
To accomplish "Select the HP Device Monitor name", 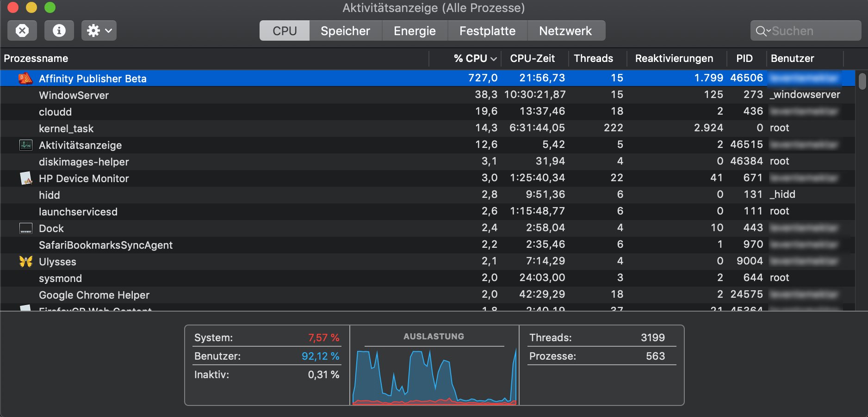I will pos(84,178).
